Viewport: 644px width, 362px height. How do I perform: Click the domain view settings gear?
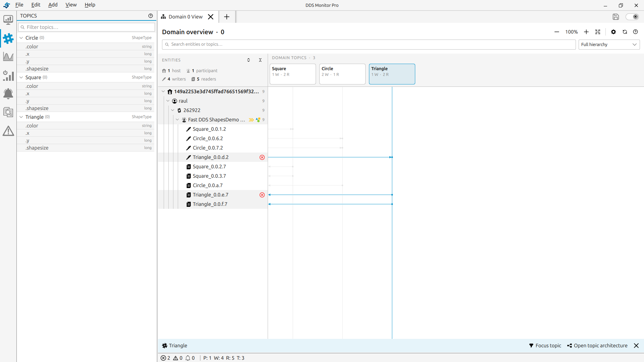pyautogui.click(x=613, y=32)
